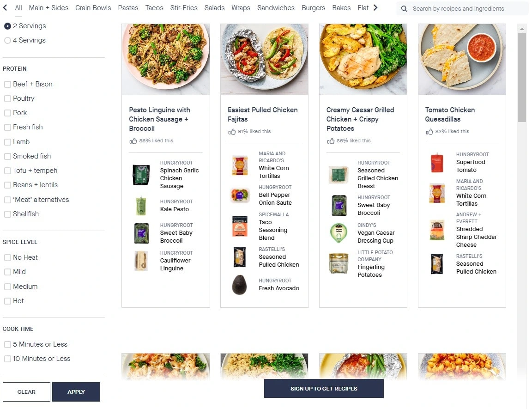The width and height of the screenshot is (532, 409).
Task: Click the Fresh Avocado product icon
Action: 239,284
